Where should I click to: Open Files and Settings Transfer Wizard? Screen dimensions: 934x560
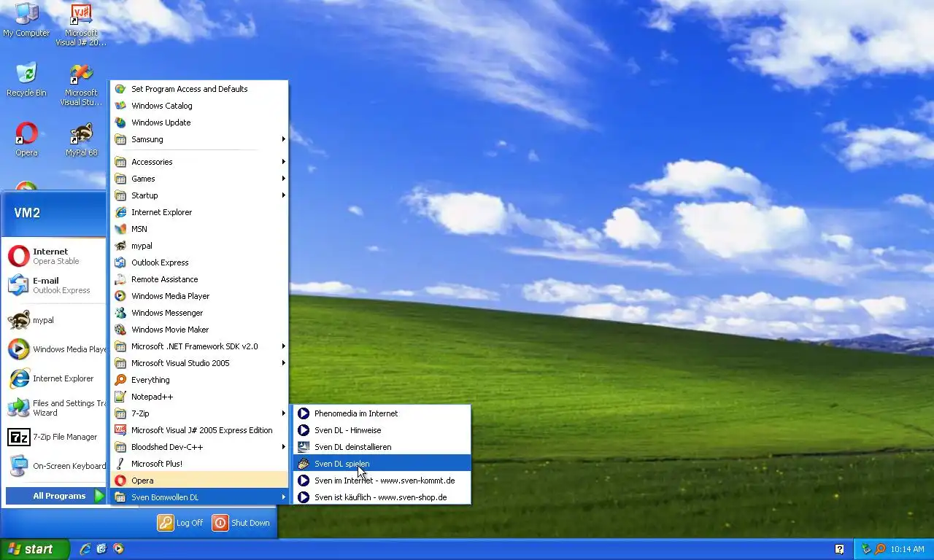[55, 408]
